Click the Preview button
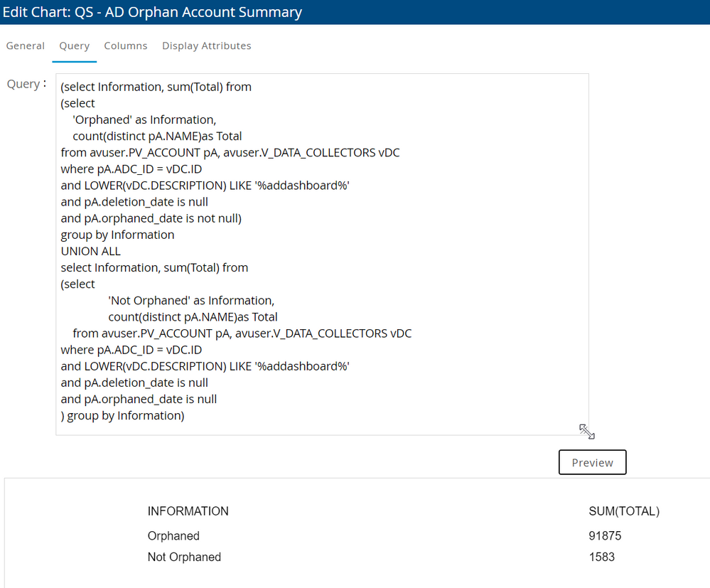Image resolution: width=710 pixels, height=588 pixels. tap(592, 462)
